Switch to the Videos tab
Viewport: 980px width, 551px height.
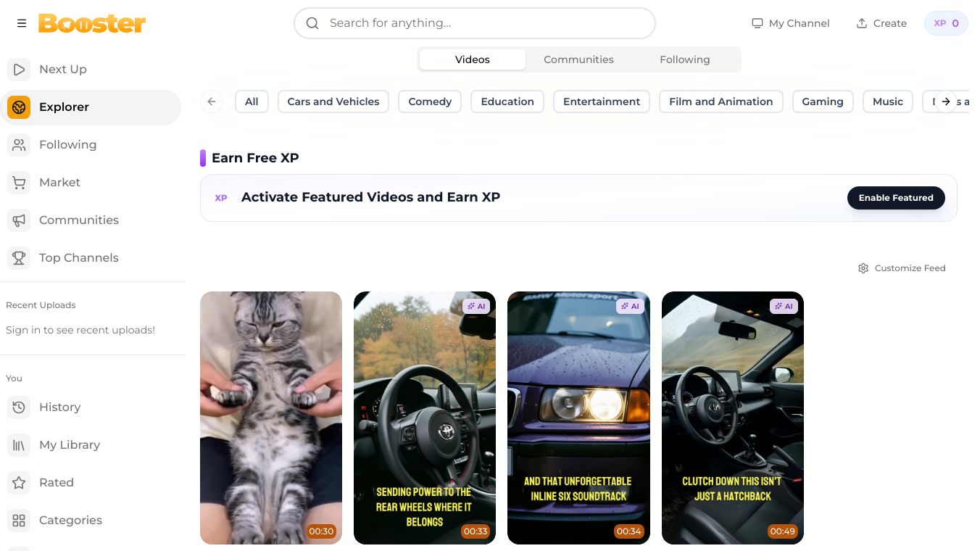click(x=473, y=59)
